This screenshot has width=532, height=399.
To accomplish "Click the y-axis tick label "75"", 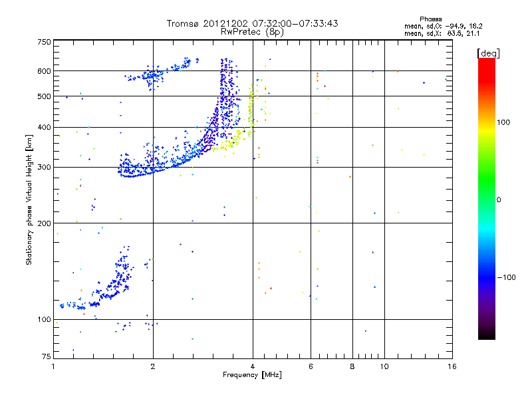I will coord(46,356).
